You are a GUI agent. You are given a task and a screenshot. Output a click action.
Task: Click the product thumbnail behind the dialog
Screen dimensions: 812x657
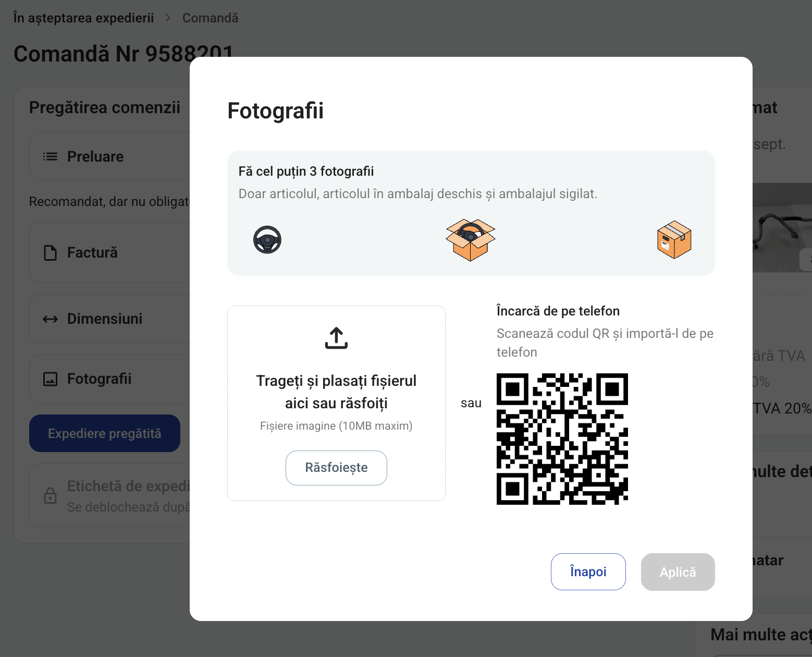pyautogui.click(x=782, y=227)
